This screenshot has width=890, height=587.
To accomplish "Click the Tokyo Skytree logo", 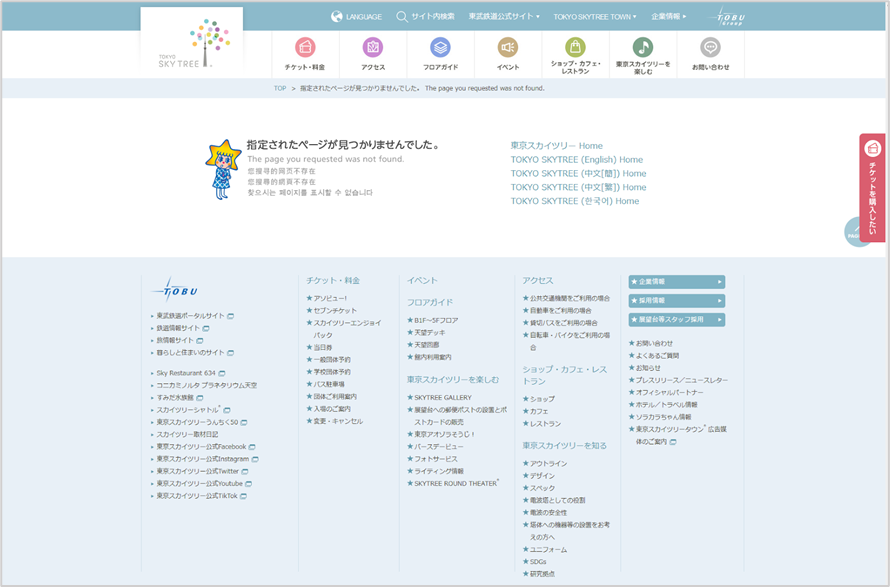I will [192, 44].
